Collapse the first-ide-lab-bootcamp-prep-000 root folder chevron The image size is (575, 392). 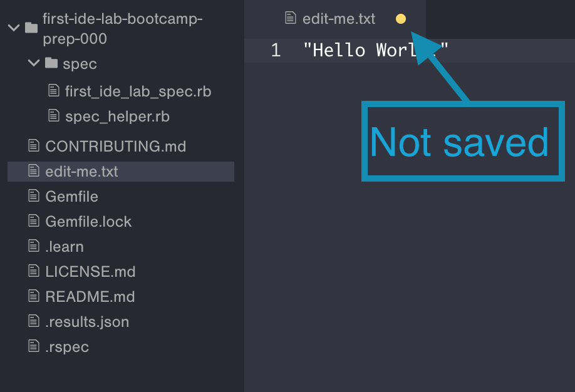(13, 28)
